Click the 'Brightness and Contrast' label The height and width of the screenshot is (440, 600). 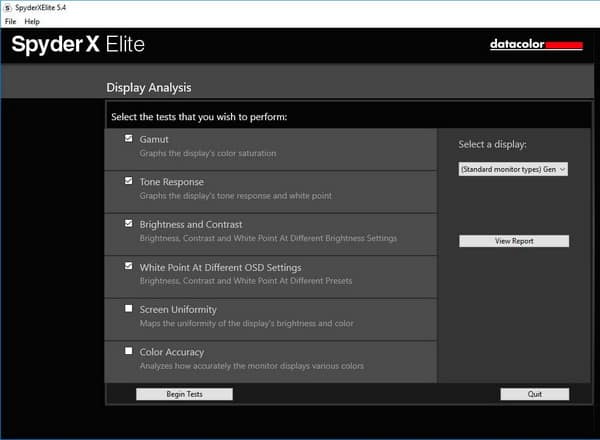coord(191,225)
